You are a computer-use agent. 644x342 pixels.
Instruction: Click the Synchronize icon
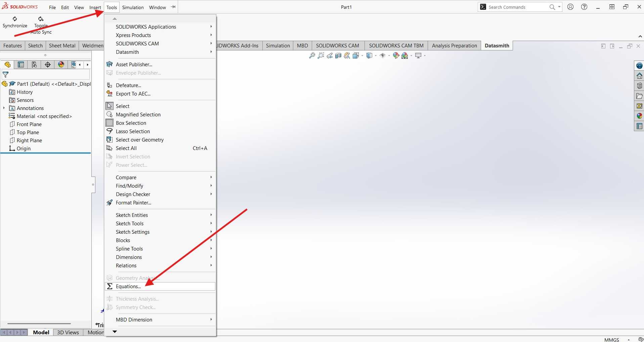(15, 19)
